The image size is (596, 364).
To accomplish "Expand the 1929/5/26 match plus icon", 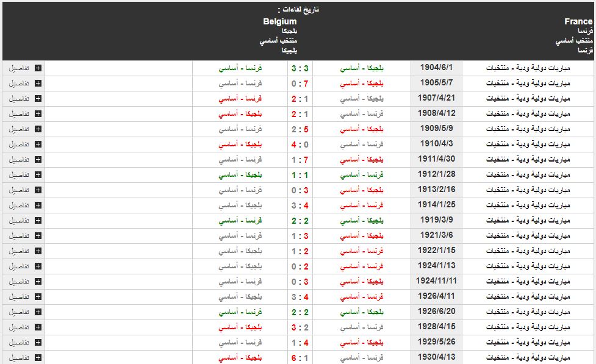I will [38, 342].
